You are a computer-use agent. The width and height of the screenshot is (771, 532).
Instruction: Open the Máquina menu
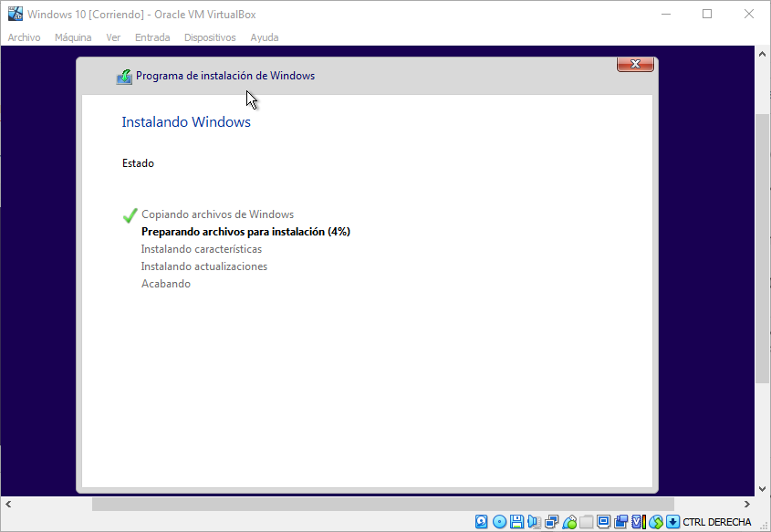coord(73,37)
